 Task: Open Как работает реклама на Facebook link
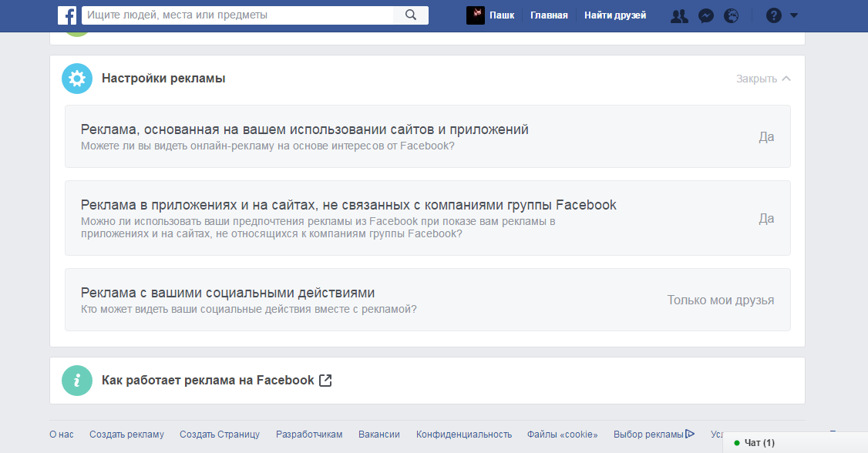tap(207, 381)
